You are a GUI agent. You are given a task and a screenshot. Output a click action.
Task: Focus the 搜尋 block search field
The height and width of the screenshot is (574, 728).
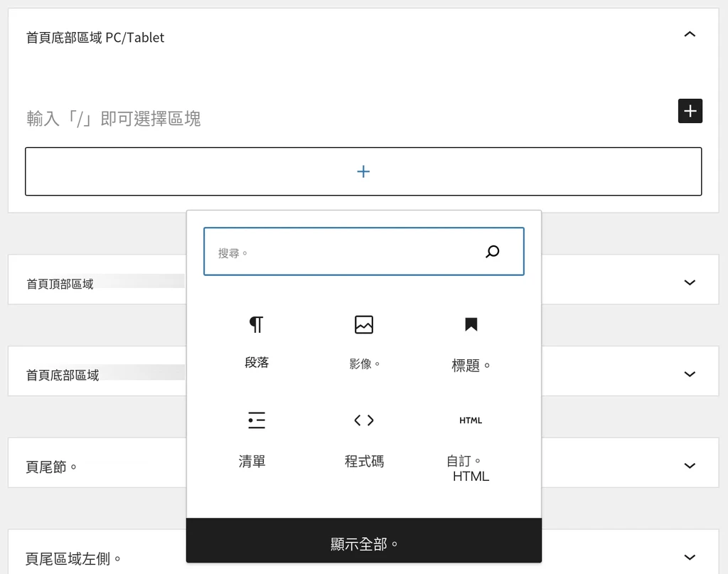point(364,251)
